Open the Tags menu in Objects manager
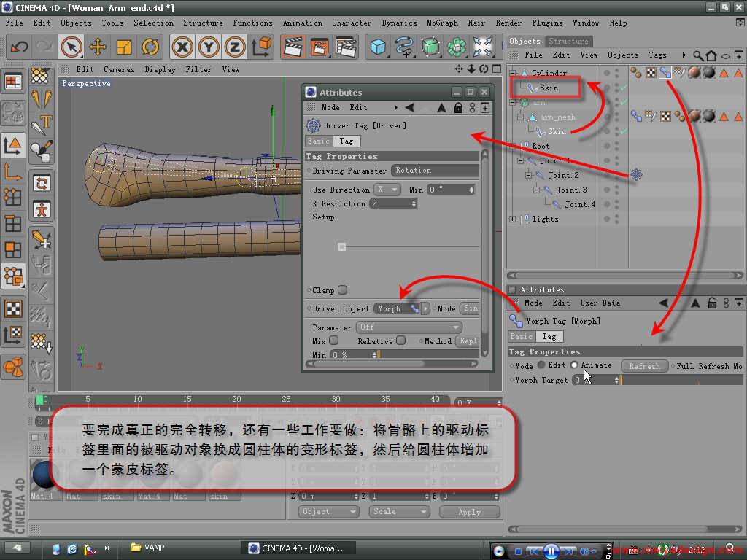747x560 pixels. click(657, 55)
